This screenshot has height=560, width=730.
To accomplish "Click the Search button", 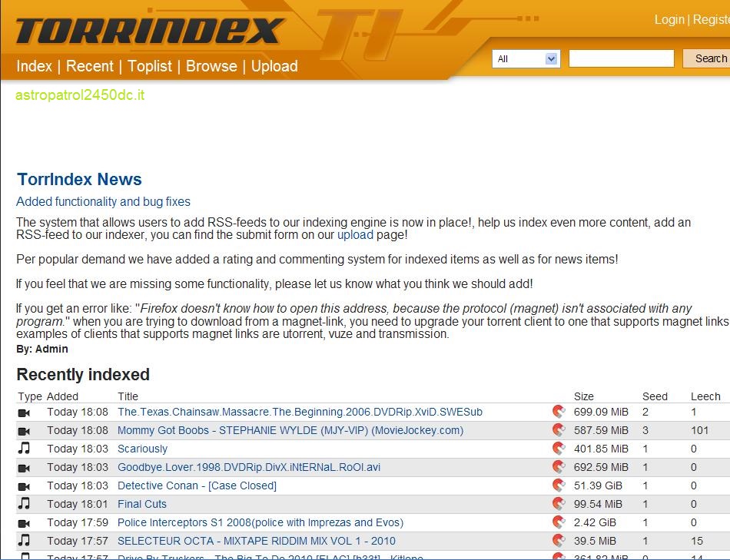I will 706,58.
